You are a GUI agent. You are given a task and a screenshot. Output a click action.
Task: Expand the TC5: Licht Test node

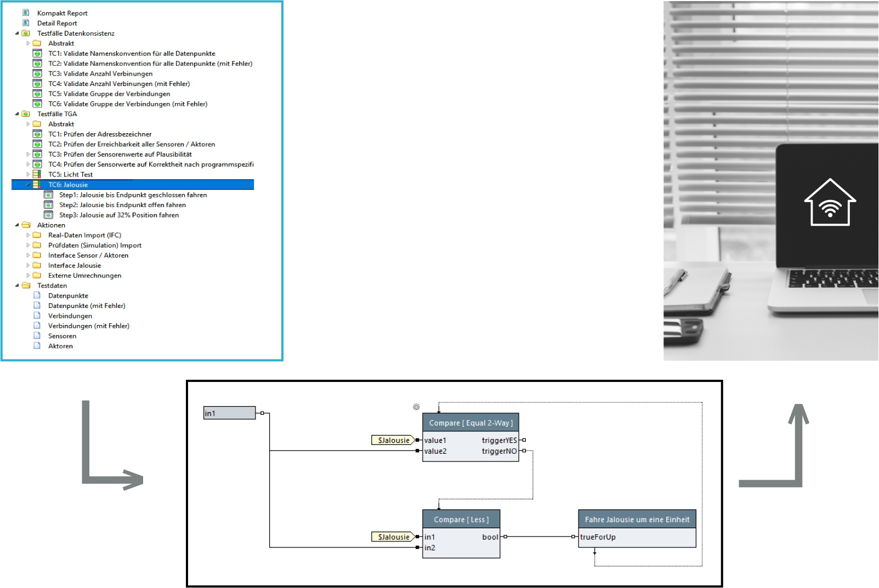(x=28, y=174)
